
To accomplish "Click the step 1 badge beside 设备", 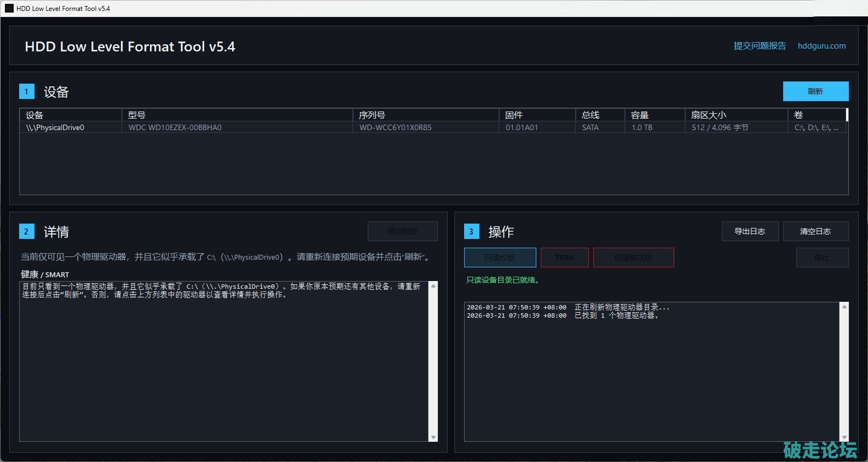I will coord(26,91).
